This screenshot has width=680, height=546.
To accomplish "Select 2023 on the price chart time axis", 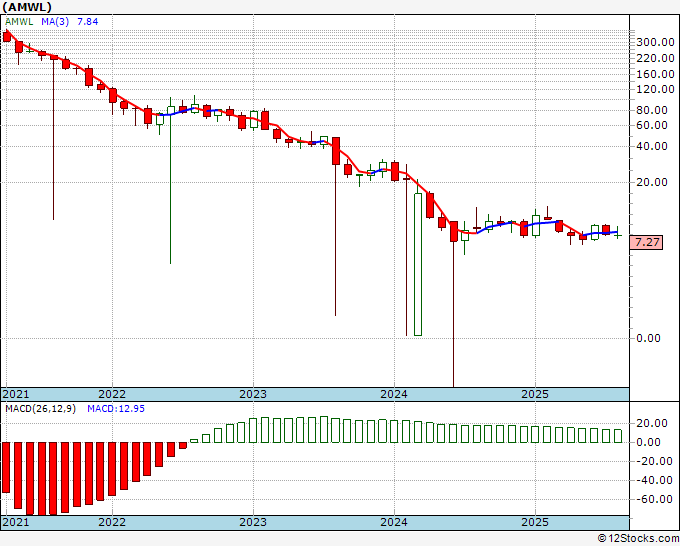I will click(253, 394).
